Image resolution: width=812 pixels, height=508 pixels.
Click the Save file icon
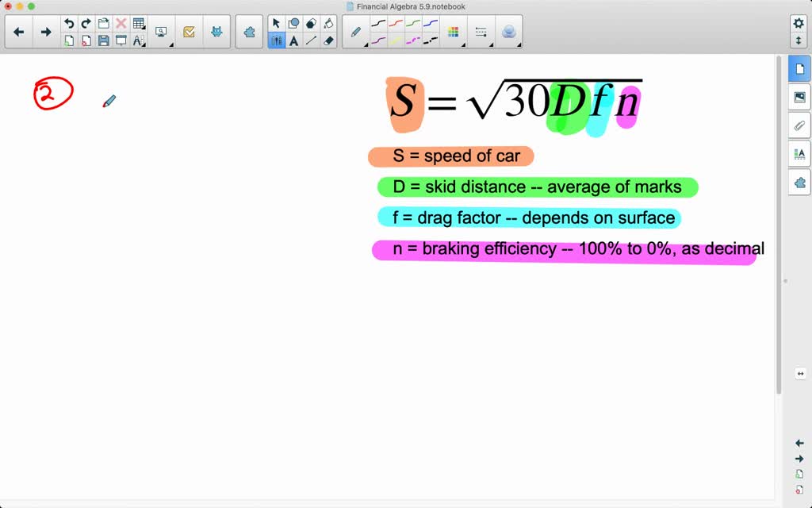coord(104,40)
